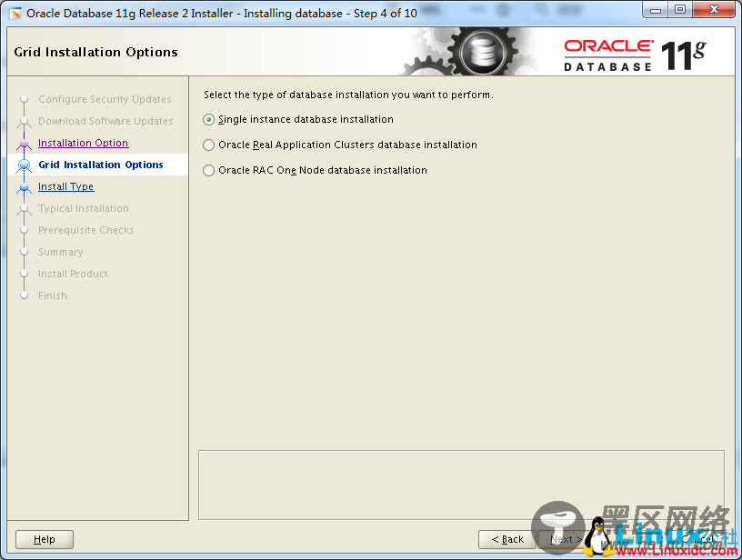Click the 'Select the type of database installation' prompt

(x=348, y=95)
